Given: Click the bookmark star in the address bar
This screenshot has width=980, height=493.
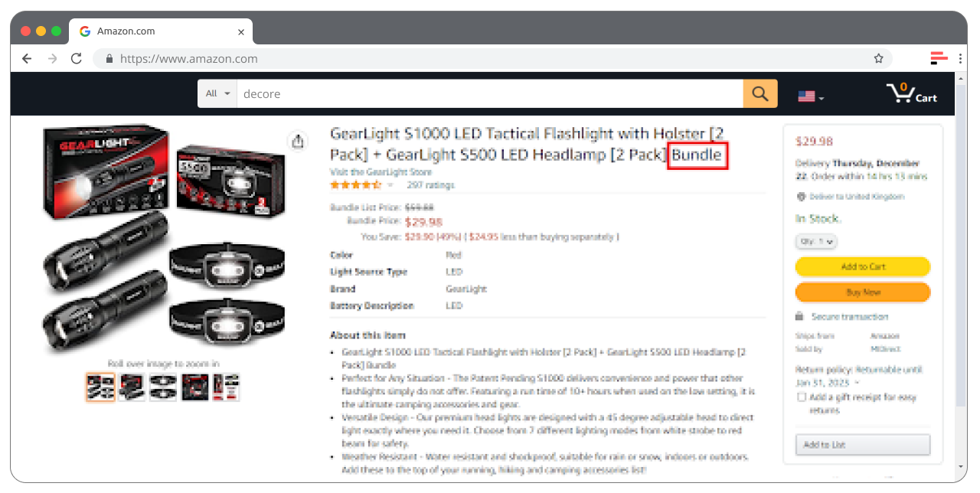Looking at the screenshot, I should click(877, 57).
